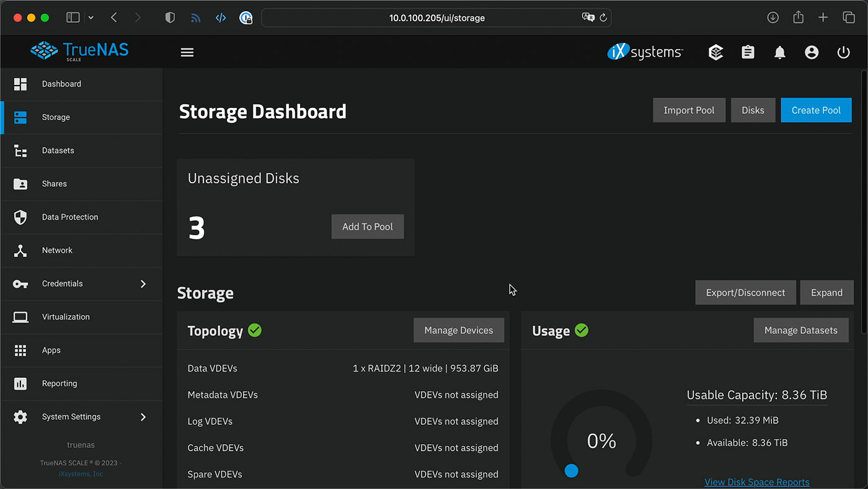Expand the Credentials submenu arrow
Viewport: 868px width, 489px height.
click(143, 284)
